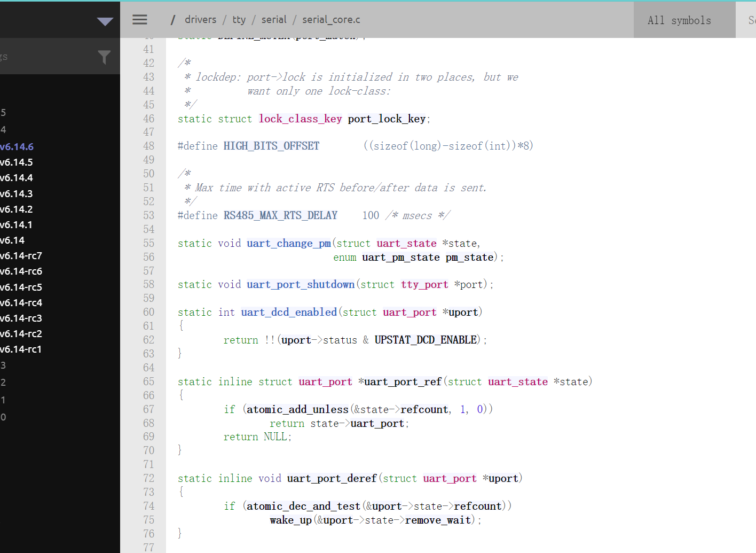756x553 pixels.
Task: Open the tty_port identifier link
Action: [x=424, y=284]
